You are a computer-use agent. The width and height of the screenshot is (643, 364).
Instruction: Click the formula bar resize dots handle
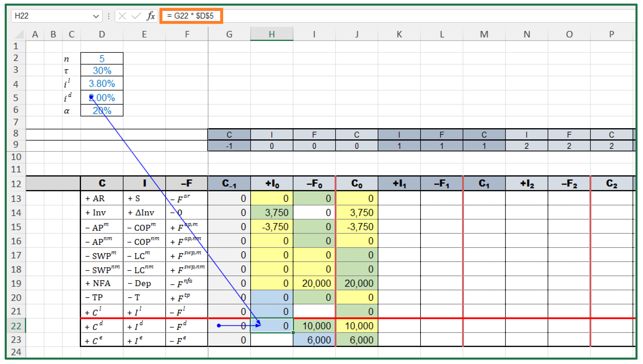108,16
